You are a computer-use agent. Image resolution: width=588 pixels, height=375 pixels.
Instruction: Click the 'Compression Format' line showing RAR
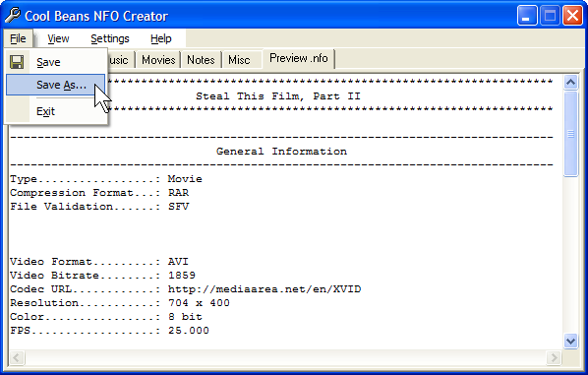(99, 193)
